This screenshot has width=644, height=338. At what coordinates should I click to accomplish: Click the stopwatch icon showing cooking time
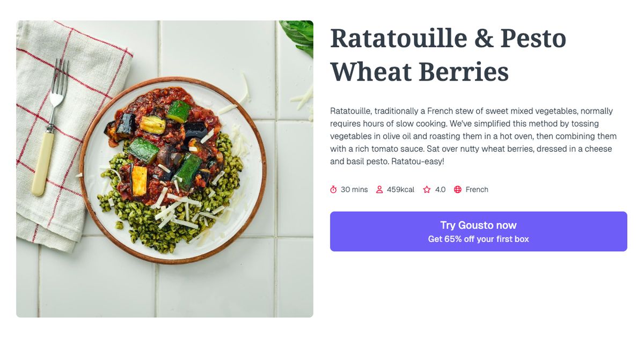pos(334,189)
